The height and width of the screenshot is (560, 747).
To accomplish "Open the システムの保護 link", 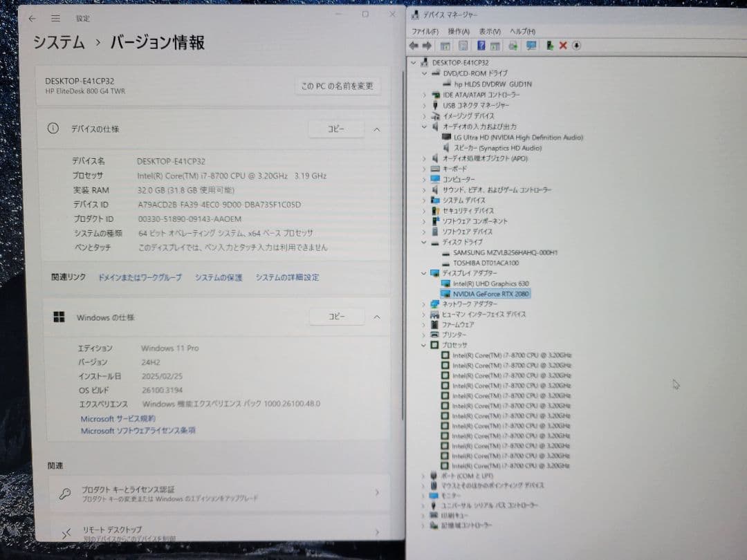I will (219, 278).
